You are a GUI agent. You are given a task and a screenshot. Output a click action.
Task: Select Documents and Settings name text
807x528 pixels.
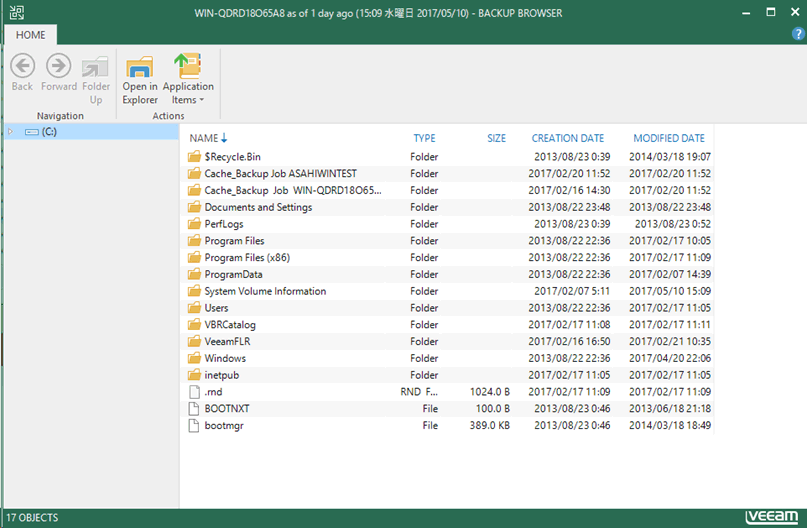click(x=258, y=207)
